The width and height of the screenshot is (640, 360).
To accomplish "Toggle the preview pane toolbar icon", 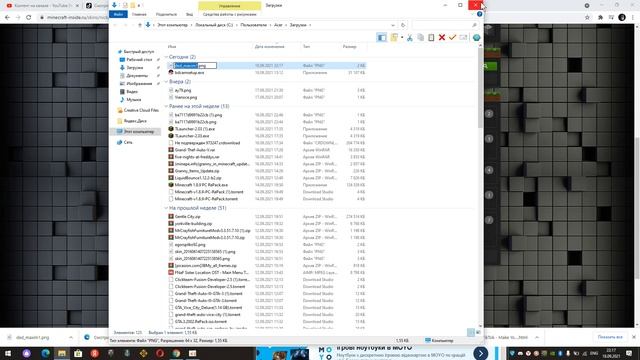I will 382,38.
